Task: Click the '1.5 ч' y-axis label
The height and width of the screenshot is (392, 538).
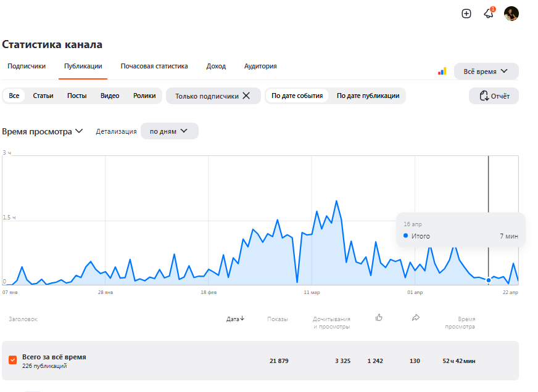Action: (x=9, y=218)
